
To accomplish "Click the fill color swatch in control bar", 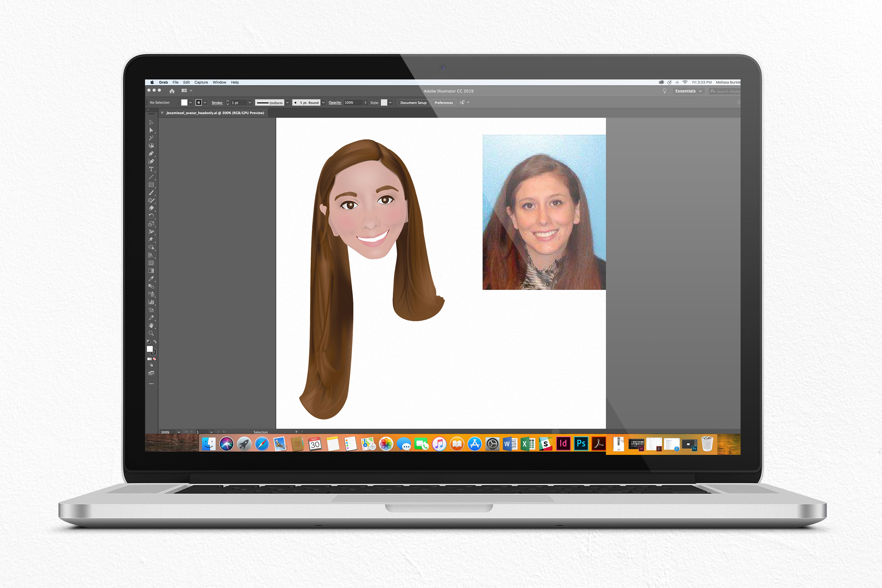I will point(184,102).
